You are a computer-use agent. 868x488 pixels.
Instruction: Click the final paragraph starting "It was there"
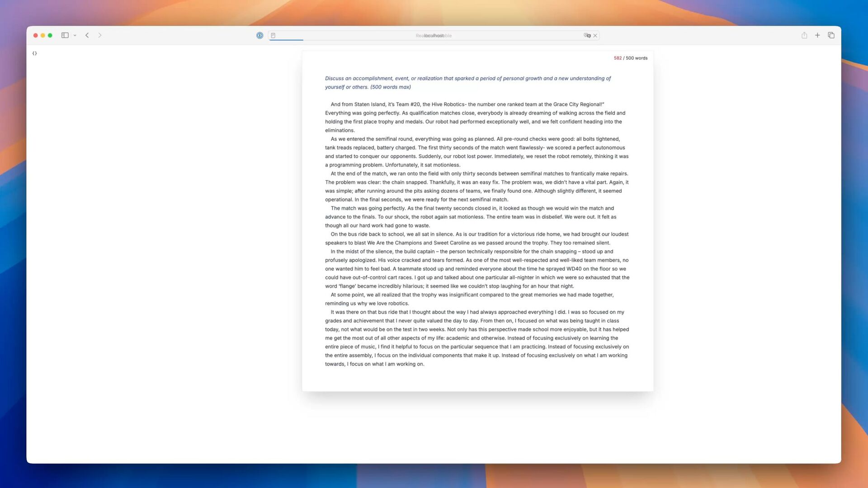point(476,338)
